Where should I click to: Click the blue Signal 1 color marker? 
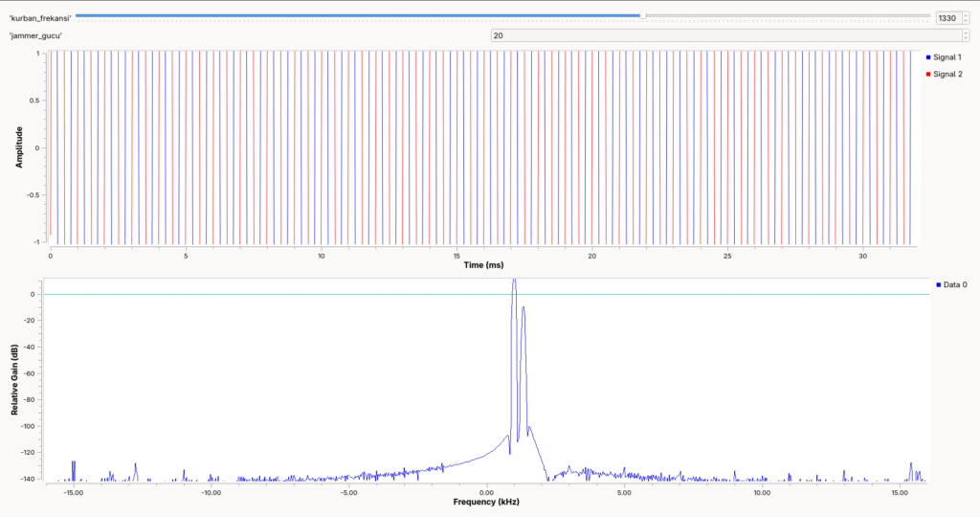[928, 56]
